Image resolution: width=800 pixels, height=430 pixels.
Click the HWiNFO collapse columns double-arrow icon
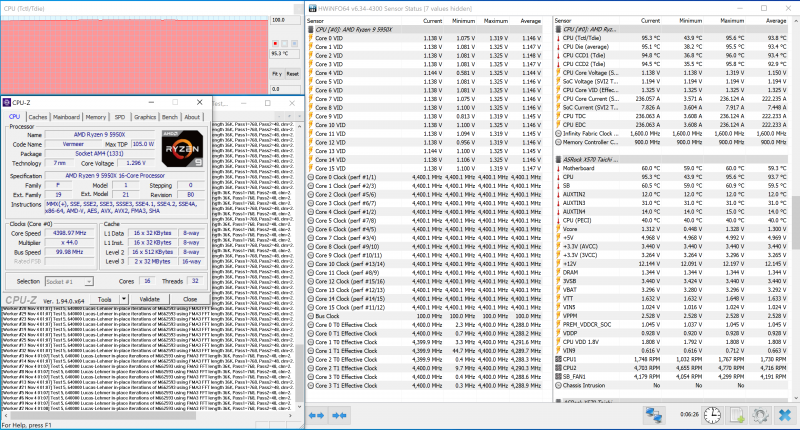[x=339, y=416]
